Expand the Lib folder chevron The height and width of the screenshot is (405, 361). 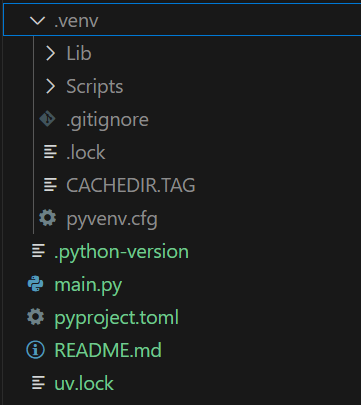(x=50, y=53)
